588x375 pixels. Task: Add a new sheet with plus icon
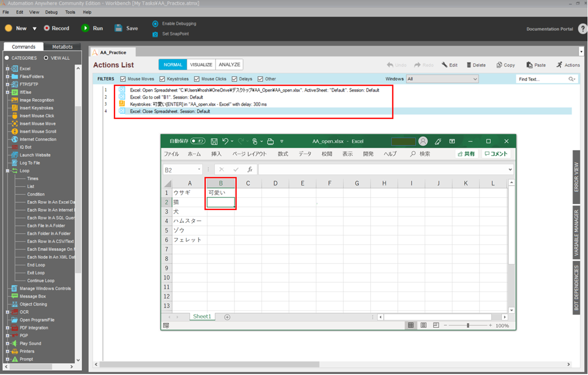click(227, 317)
